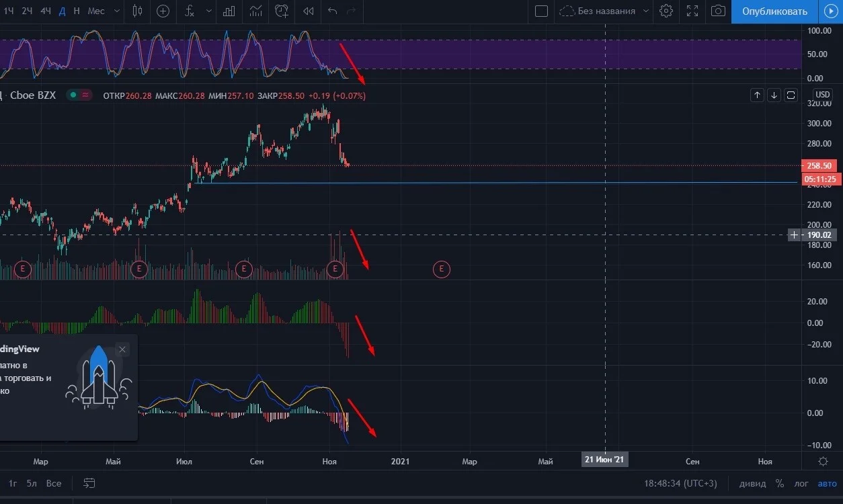Image resolution: width=843 pixels, height=504 pixels.
Task: Set the date range to 5л
Action: tap(32, 483)
